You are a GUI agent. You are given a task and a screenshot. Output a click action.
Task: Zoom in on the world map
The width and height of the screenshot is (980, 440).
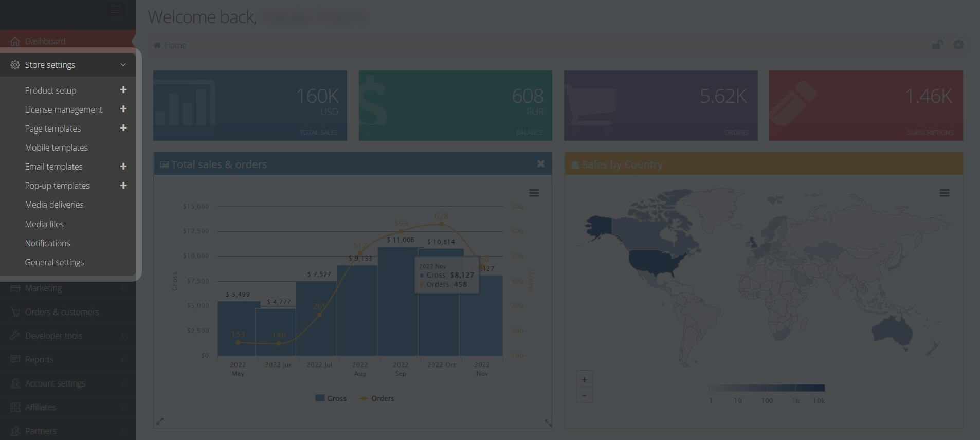584,380
